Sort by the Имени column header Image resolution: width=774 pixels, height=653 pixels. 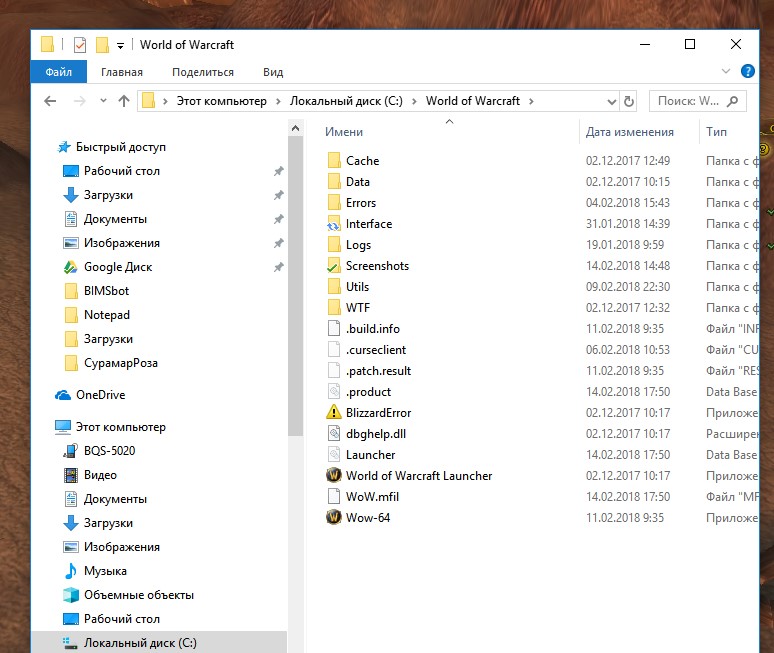[344, 132]
